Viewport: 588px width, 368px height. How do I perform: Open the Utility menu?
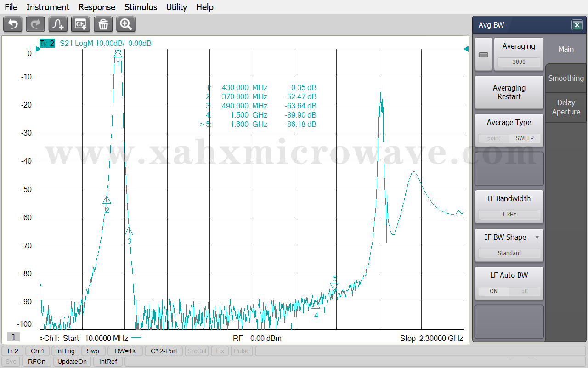pyautogui.click(x=176, y=7)
